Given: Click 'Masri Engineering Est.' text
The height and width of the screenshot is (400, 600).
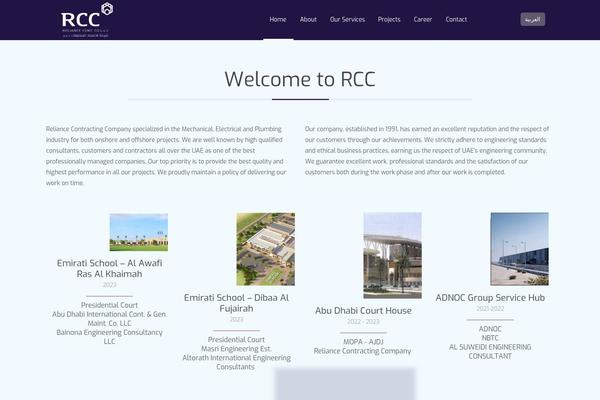Looking at the screenshot, I should [236, 349].
